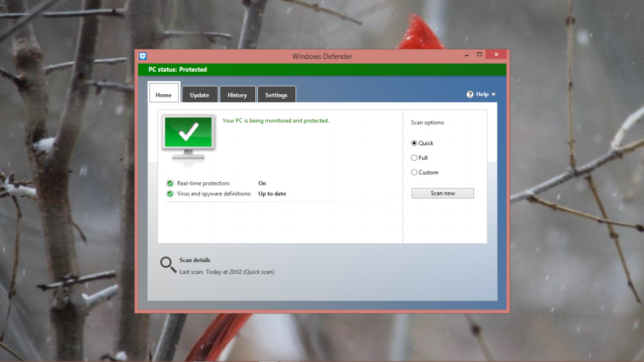Open the History tab
Viewport: 644px width, 362px height.
pos(237,95)
